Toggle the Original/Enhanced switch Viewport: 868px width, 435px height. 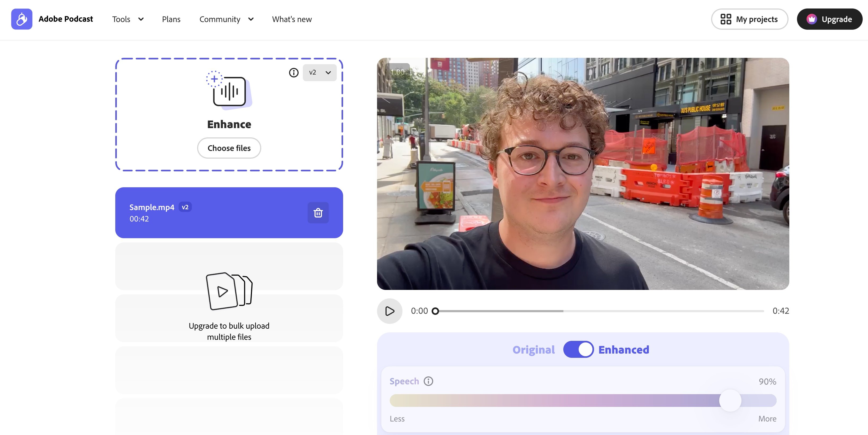click(x=578, y=349)
